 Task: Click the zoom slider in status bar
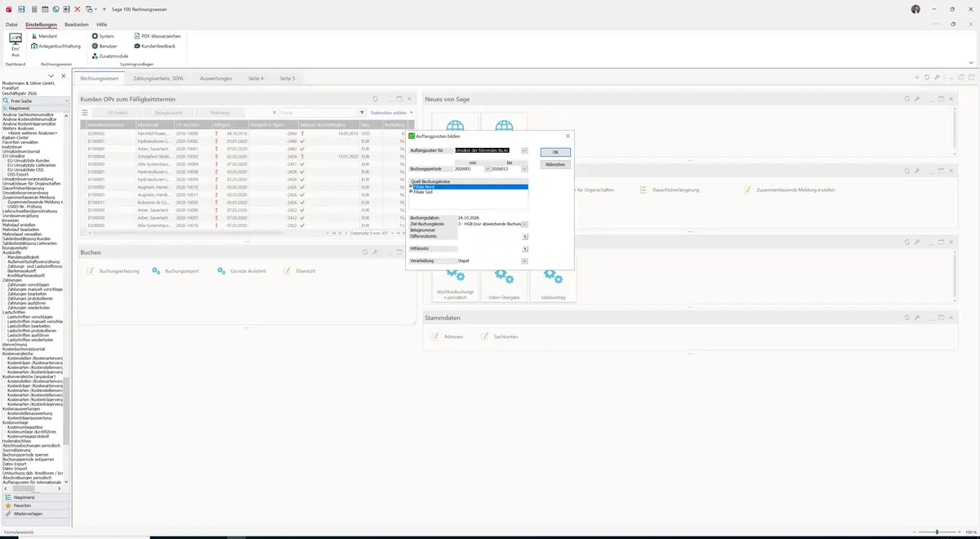coord(937,532)
